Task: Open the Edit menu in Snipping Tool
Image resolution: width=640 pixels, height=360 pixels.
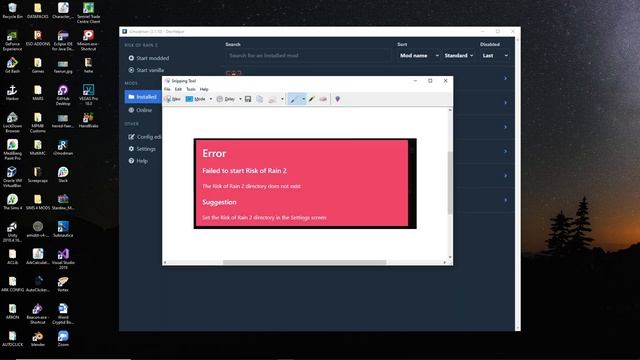Action: pos(178,89)
